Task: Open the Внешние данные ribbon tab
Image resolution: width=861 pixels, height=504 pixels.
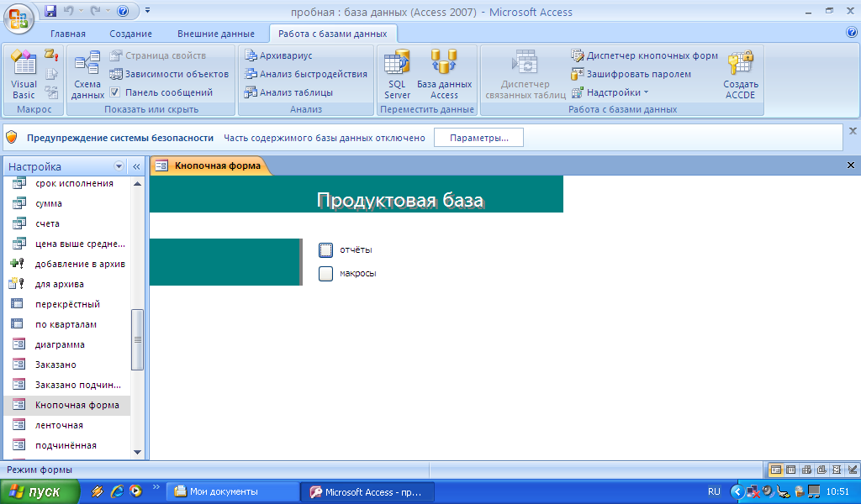Action: [x=216, y=34]
